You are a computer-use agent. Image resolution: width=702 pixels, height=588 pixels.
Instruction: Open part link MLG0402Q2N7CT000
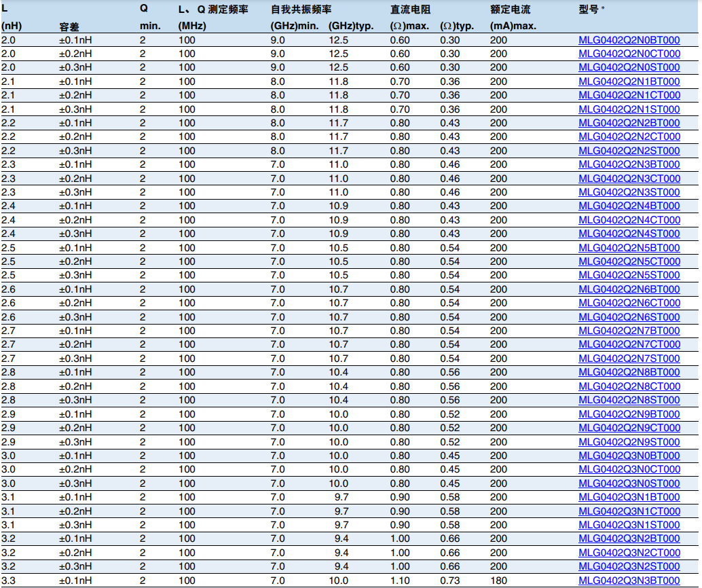(629, 344)
